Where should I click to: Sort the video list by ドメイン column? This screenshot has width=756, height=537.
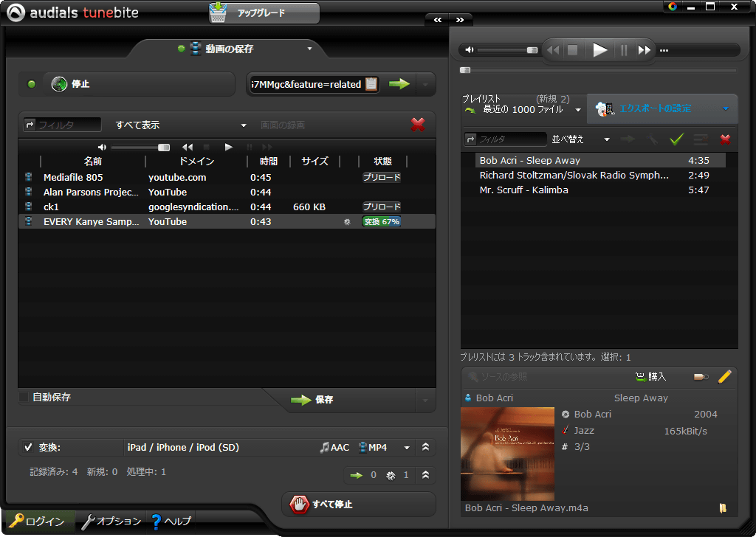point(196,162)
